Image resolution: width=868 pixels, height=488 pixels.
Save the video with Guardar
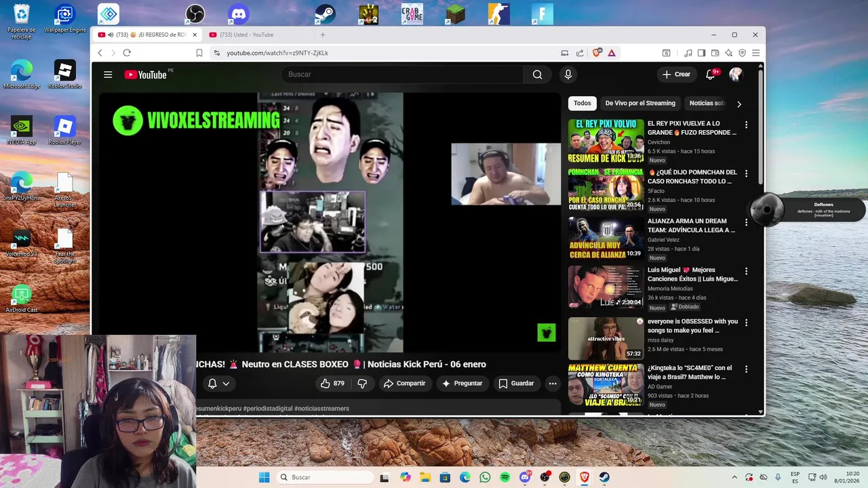click(516, 384)
